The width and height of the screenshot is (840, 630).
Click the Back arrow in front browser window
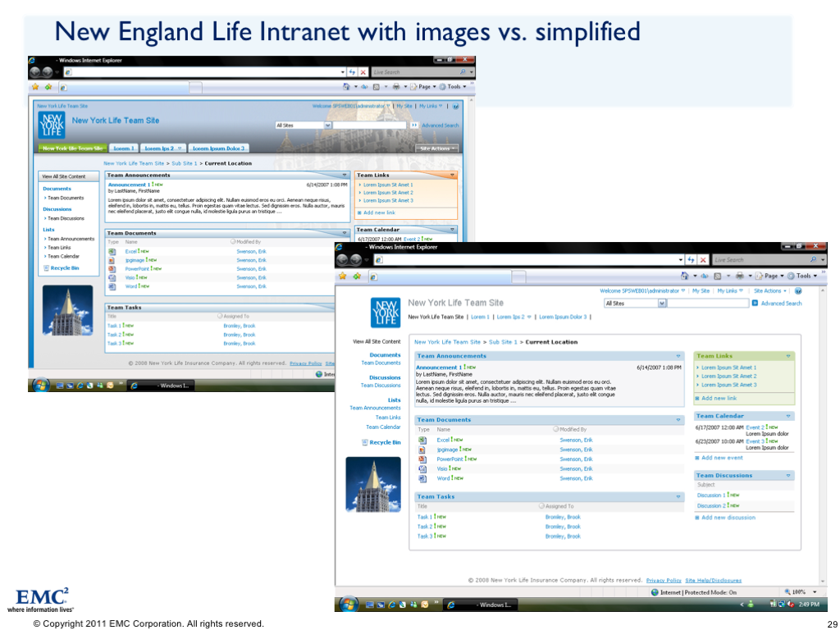coord(342,260)
